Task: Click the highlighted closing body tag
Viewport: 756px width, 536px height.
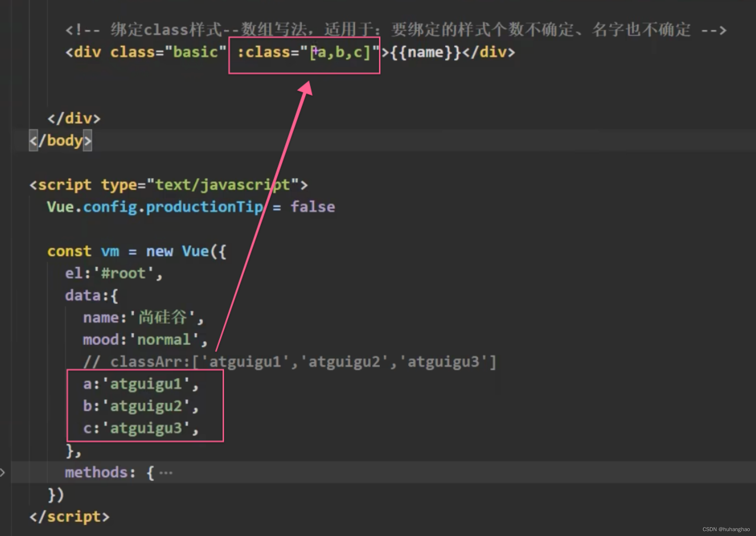Action: [x=60, y=141]
